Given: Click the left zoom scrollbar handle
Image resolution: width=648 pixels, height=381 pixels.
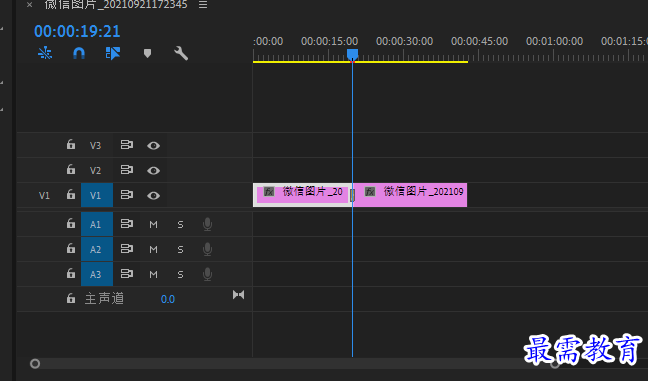Looking at the screenshot, I should [x=35, y=364].
